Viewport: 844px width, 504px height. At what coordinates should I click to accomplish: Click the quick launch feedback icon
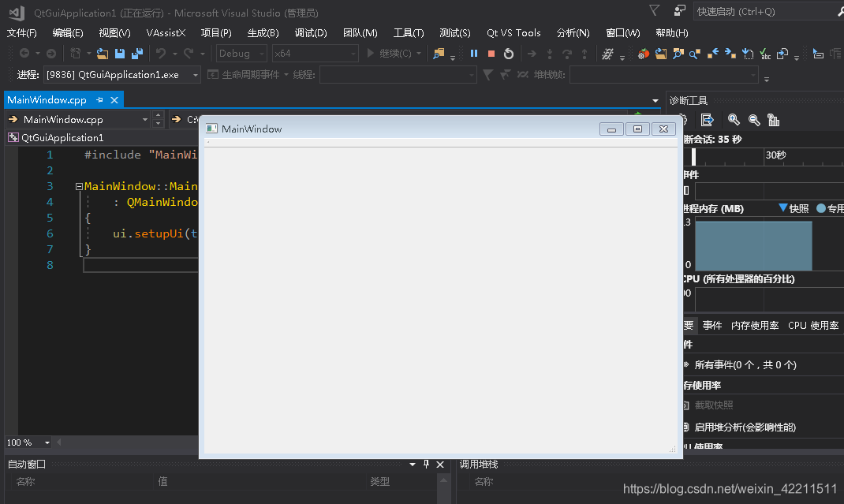click(x=680, y=11)
